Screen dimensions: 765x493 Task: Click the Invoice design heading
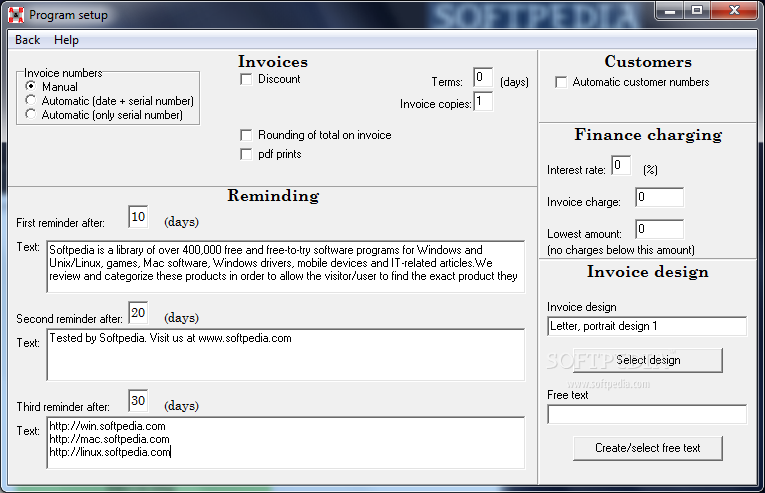click(x=647, y=272)
